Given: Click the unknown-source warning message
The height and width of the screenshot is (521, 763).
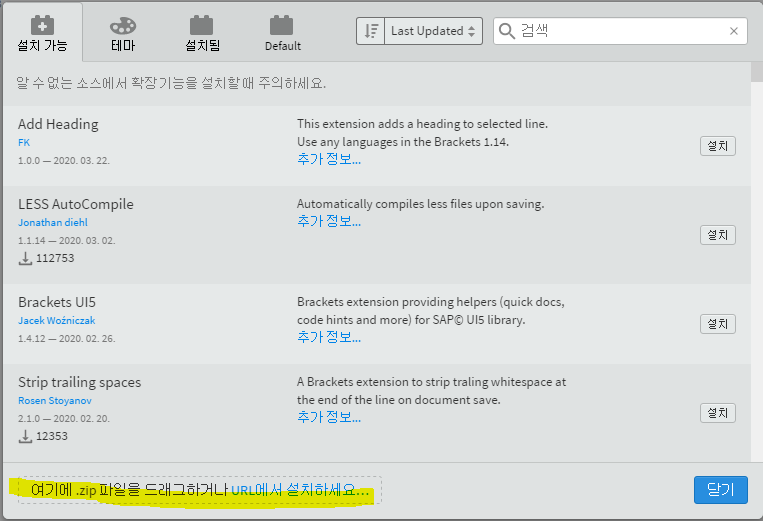Looking at the screenshot, I should [x=171, y=83].
